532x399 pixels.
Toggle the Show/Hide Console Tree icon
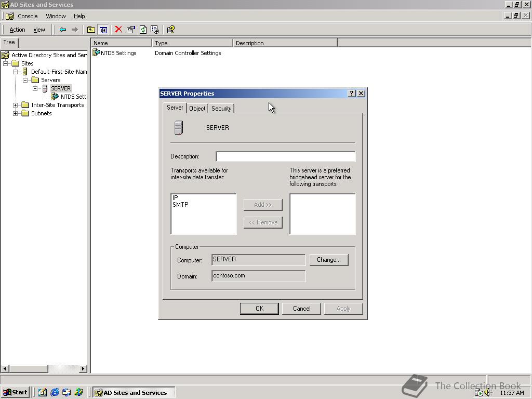(x=103, y=30)
